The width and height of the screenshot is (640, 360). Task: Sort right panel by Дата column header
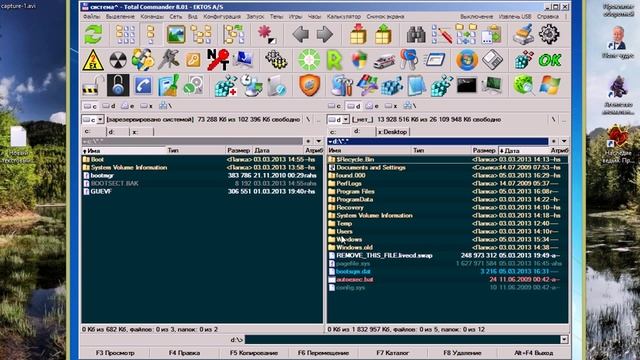point(524,151)
